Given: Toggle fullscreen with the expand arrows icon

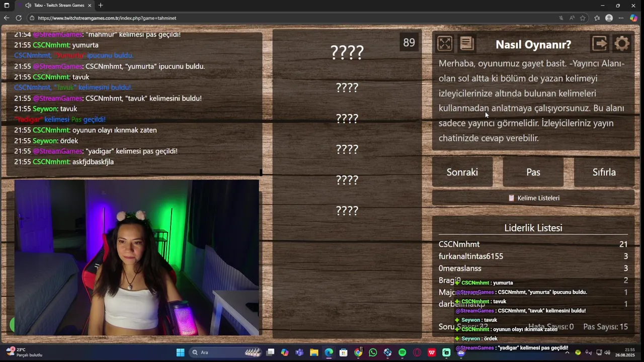Looking at the screenshot, I should [445, 44].
